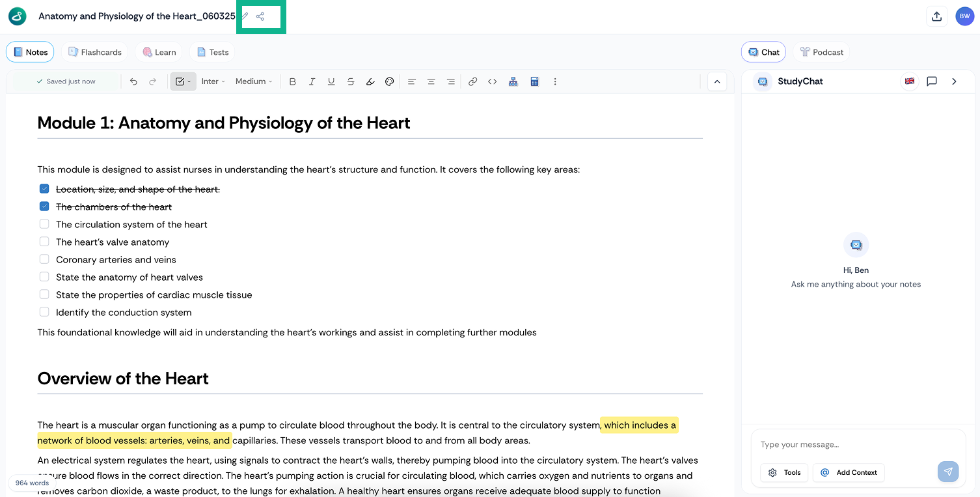Collapse the StudyChat panel with the right chevron
Screen dimensions: 980x497
(x=954, y=81)
